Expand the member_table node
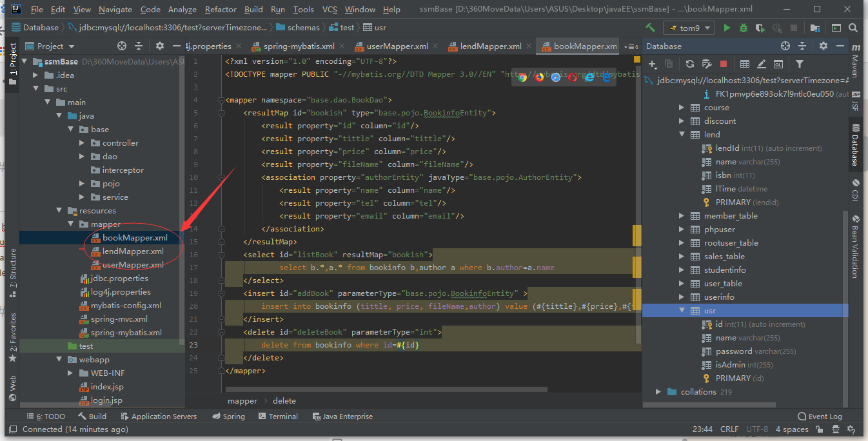 pos(682,216)
